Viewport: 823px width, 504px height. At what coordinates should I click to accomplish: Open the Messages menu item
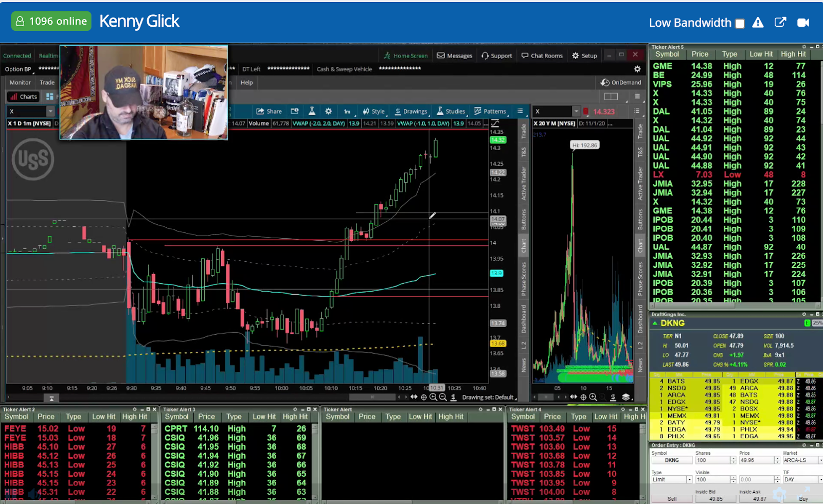click(455, 56)
